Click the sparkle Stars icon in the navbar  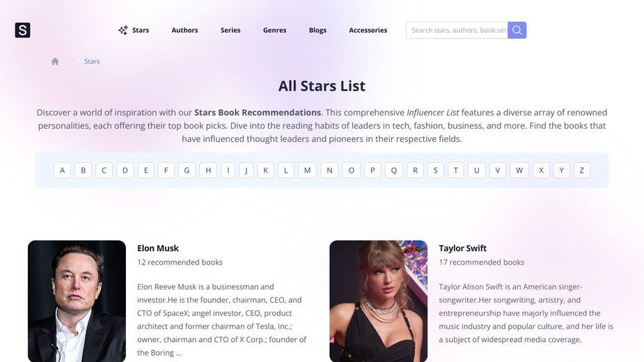(123, 30)
